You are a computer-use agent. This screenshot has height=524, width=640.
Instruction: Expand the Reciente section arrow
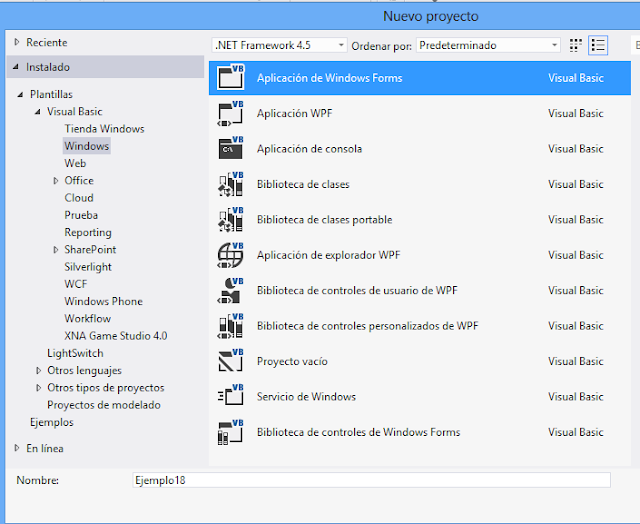pos(17,42)
